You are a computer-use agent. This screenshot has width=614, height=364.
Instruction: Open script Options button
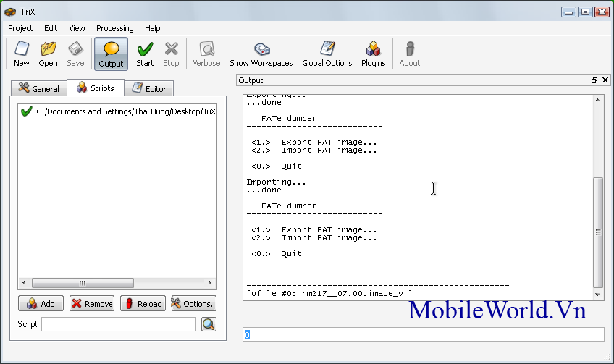(x=193, y=304)
